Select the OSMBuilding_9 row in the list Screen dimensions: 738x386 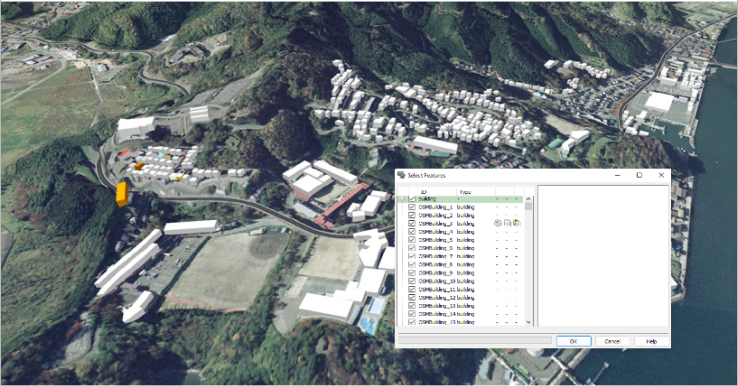pyautogui.click(x=460, y=273)
